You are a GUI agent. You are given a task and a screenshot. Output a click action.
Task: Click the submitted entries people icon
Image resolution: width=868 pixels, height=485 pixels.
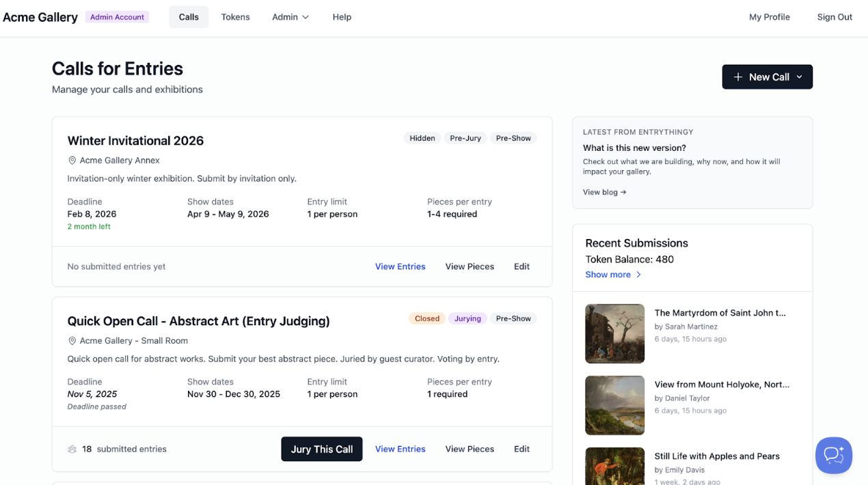pyautogui.click(x=72, y=449)
